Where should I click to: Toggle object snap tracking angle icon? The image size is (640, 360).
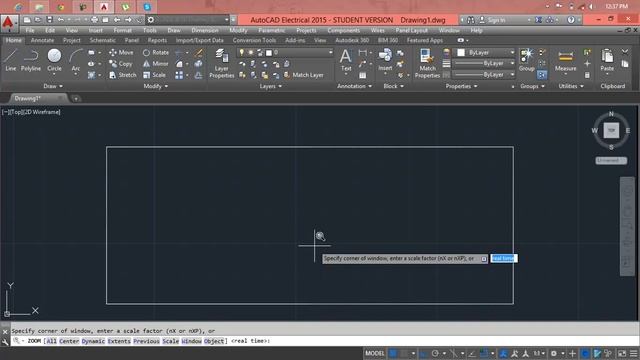point(472,353)
